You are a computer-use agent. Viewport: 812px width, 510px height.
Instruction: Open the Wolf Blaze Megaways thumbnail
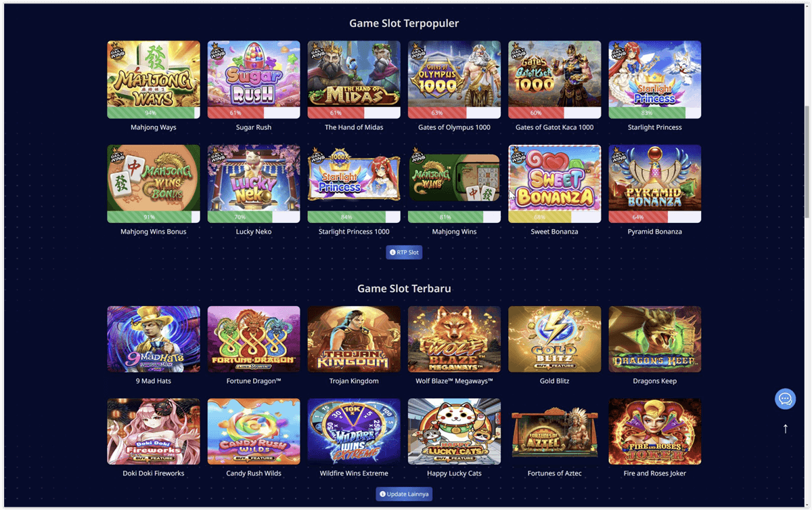point(454,339)
